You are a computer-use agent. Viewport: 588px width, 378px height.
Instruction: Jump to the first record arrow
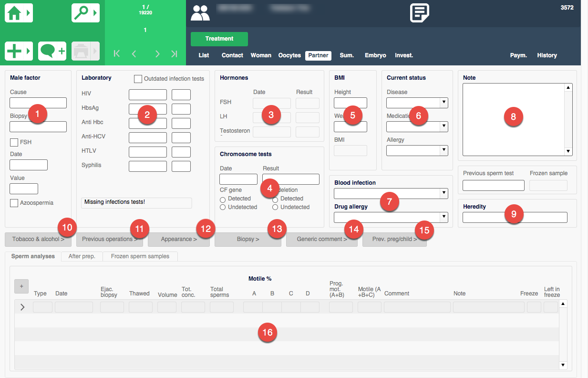tap(117, 54)
